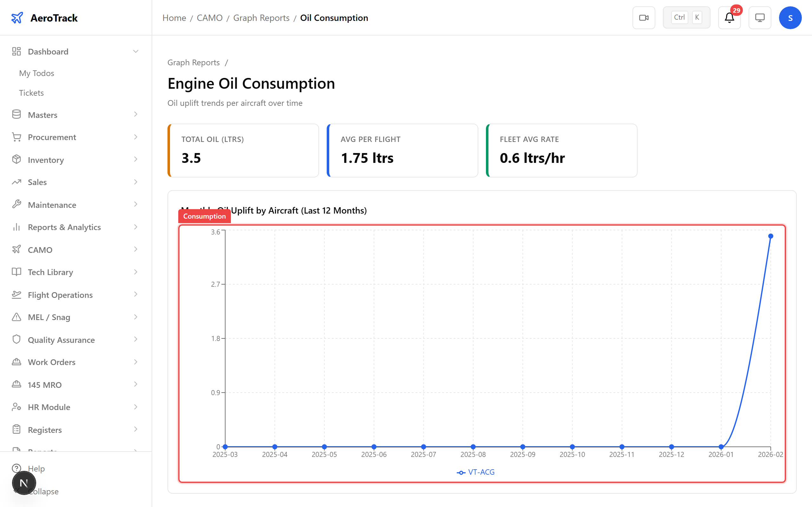Click the video camera icon in header

644,18
